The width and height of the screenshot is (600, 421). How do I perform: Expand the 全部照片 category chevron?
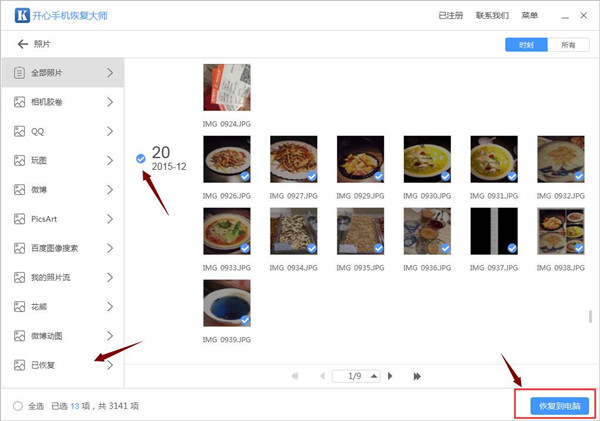pyautogui.click(x=109, y=73)
